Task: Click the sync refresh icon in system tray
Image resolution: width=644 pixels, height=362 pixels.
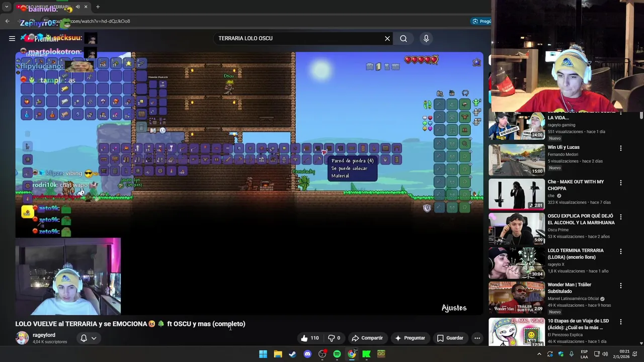Action: point(550,354)
